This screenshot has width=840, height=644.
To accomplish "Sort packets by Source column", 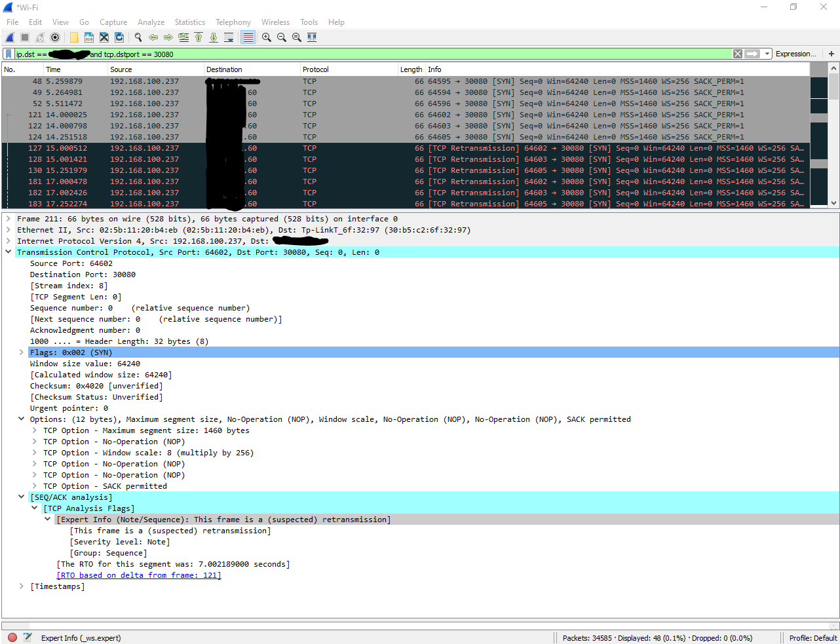I will coord(156,69).
